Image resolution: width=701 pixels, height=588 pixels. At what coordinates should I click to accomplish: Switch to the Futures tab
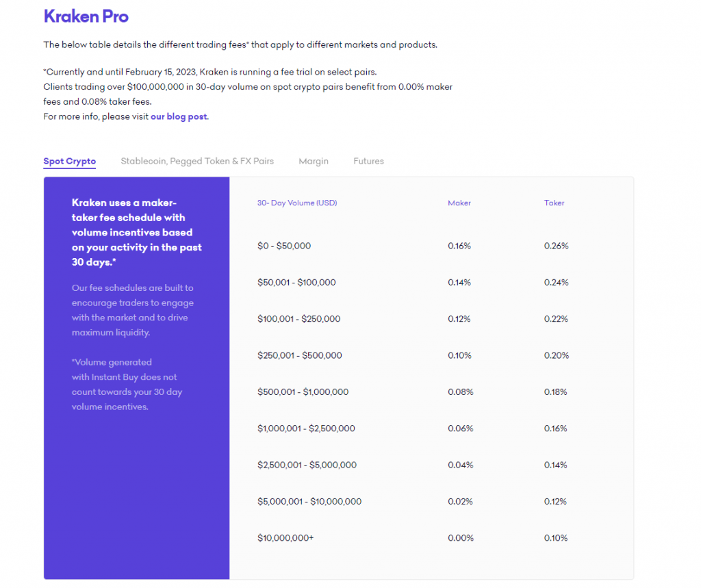(x=368, y=162)
